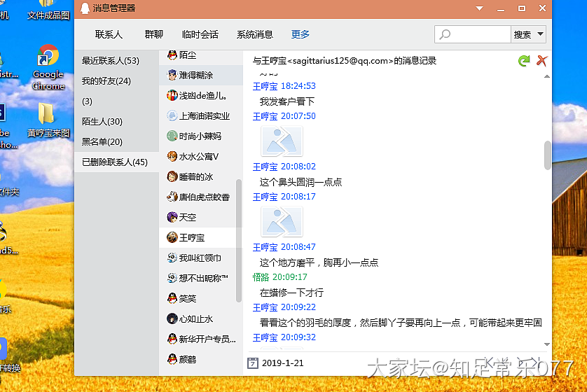Click the green refresh message records icon

[523, 61]
